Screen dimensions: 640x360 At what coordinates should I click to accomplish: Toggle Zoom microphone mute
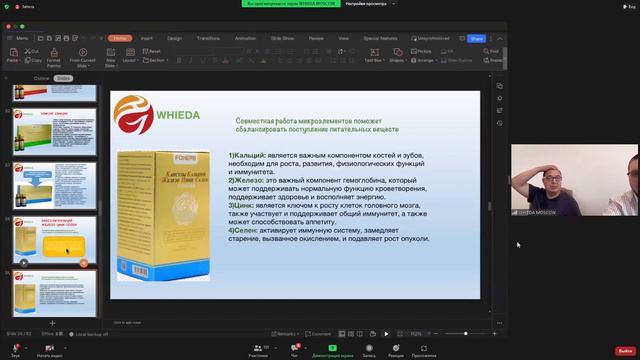[x=15, y=350]
